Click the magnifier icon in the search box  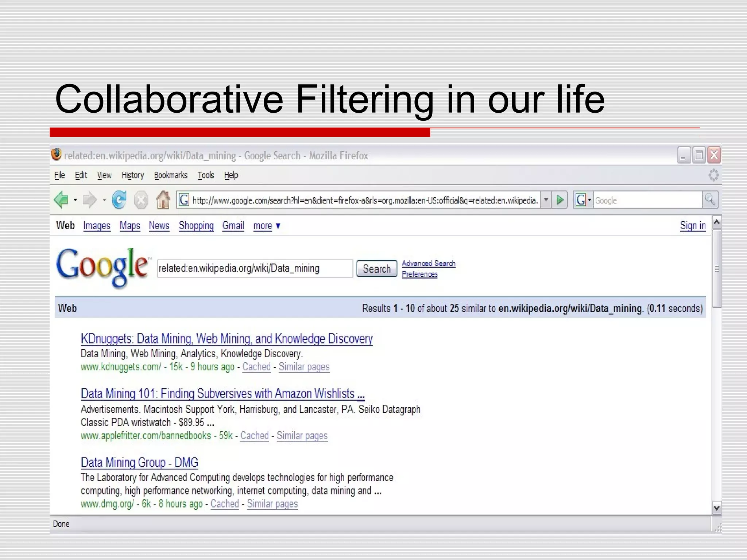(710, 200)
